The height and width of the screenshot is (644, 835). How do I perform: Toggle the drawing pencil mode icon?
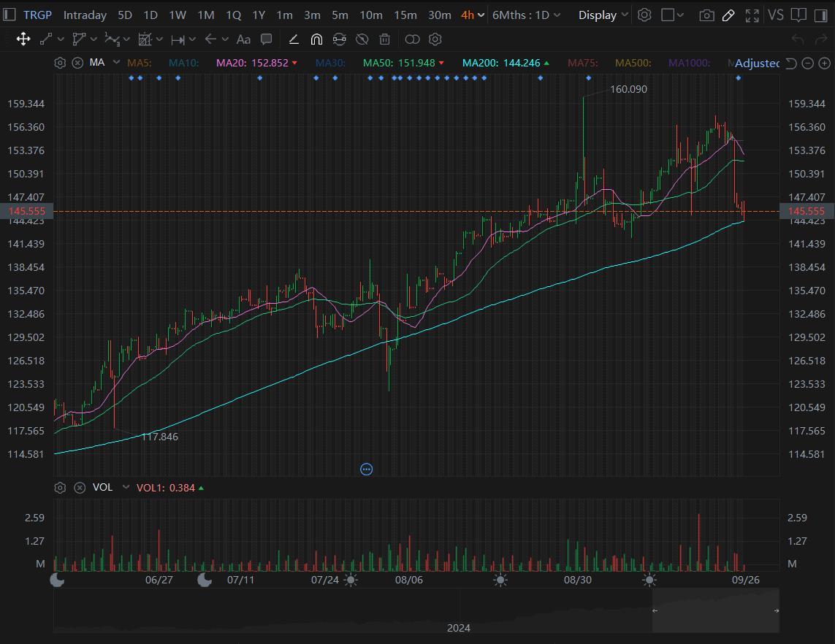(728, 15)
